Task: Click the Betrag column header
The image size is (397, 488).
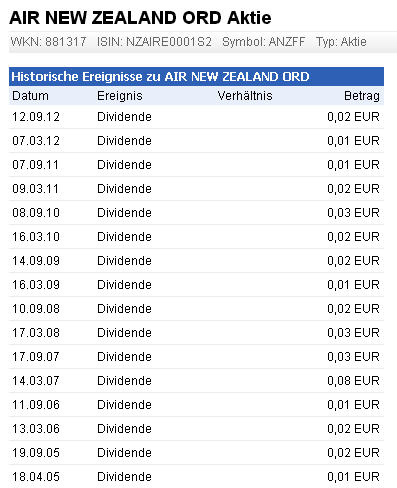Action: (x=362, y=96)
